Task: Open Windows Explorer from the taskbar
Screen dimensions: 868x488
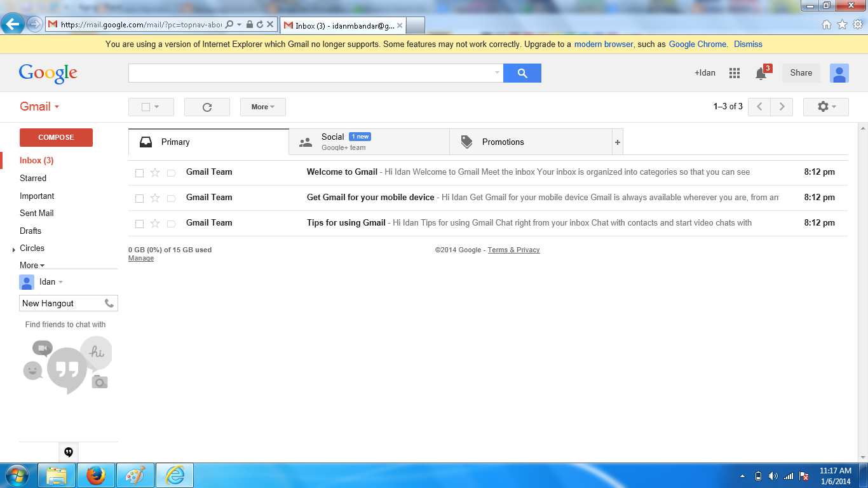Action: 57,475
